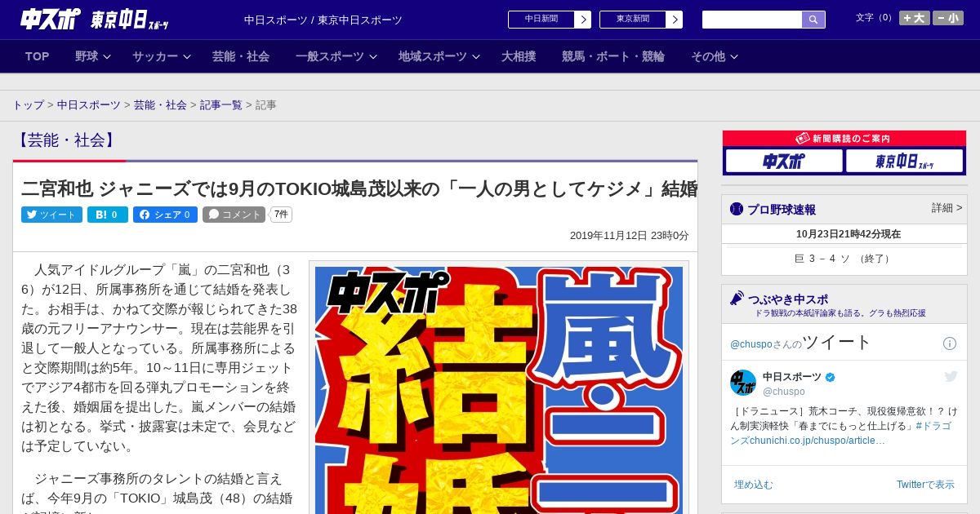Focus the site search input field
980x514 pixels.
point(752,20)
